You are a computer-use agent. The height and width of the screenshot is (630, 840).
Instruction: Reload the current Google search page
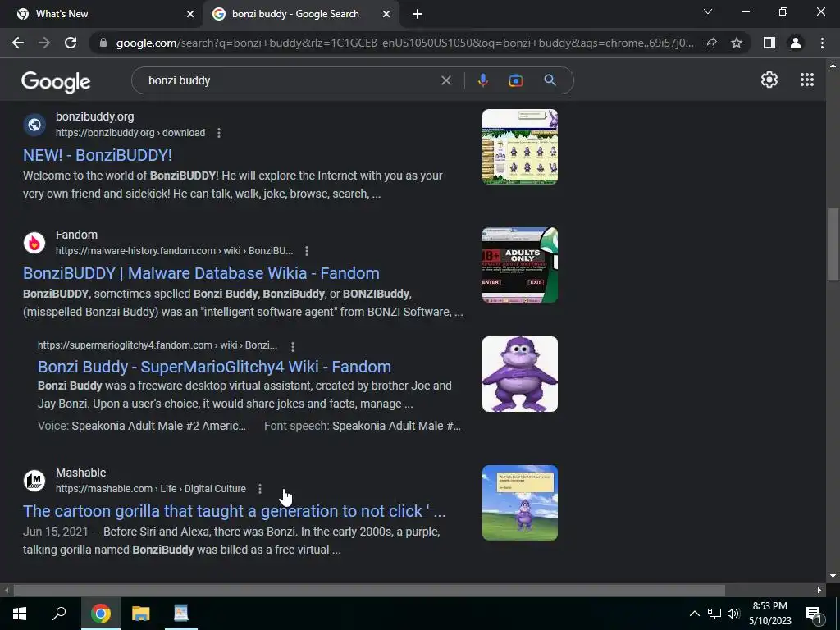pos(71,43)
